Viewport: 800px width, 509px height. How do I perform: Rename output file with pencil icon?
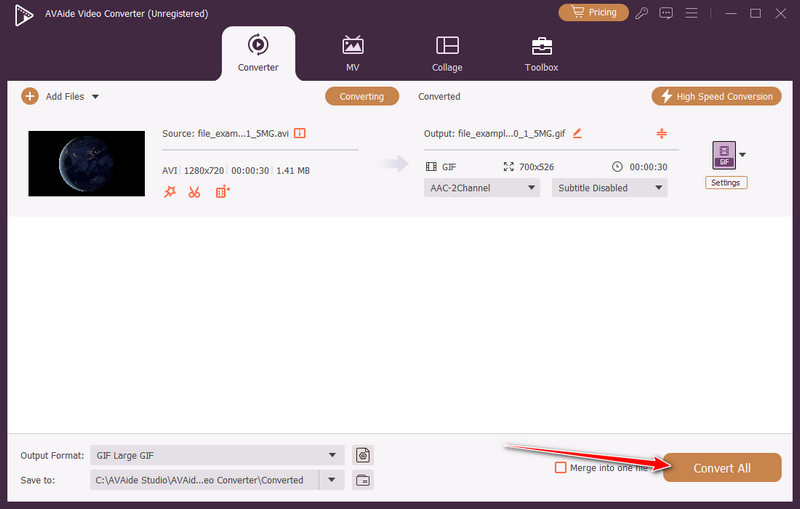(577, 133)
